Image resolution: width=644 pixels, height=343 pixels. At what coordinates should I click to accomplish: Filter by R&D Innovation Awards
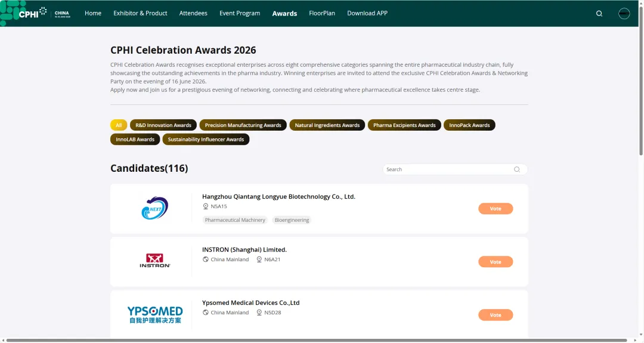coord(163,125)
